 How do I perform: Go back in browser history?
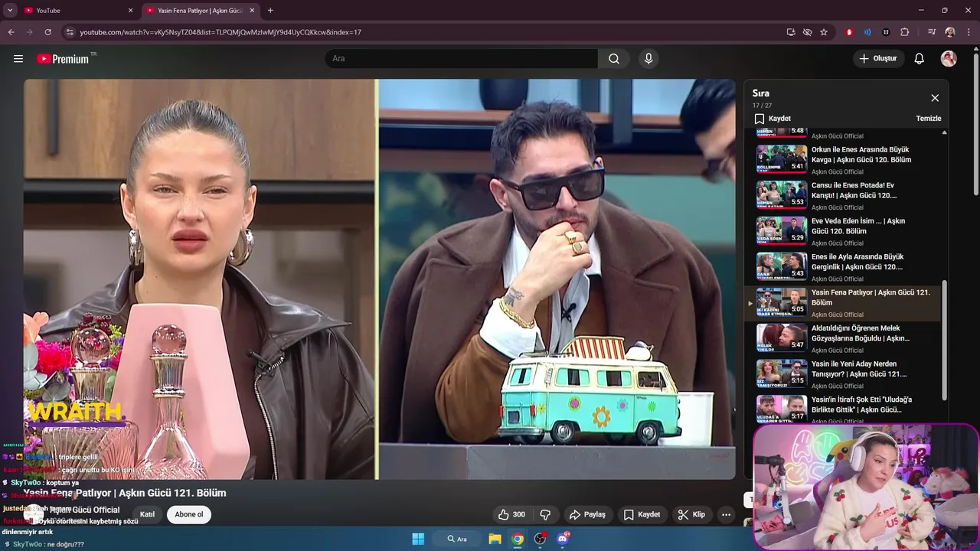pyautogui.click(x=11, y=32)
